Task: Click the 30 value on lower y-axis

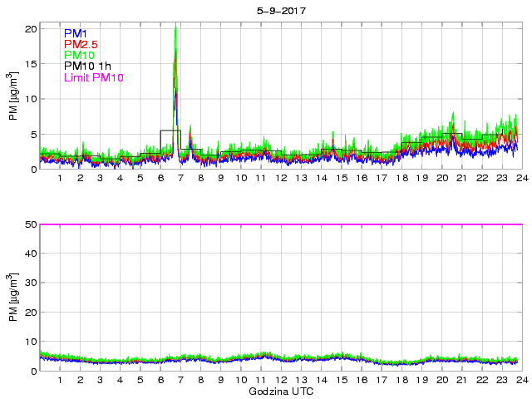Action: [31, 283]
